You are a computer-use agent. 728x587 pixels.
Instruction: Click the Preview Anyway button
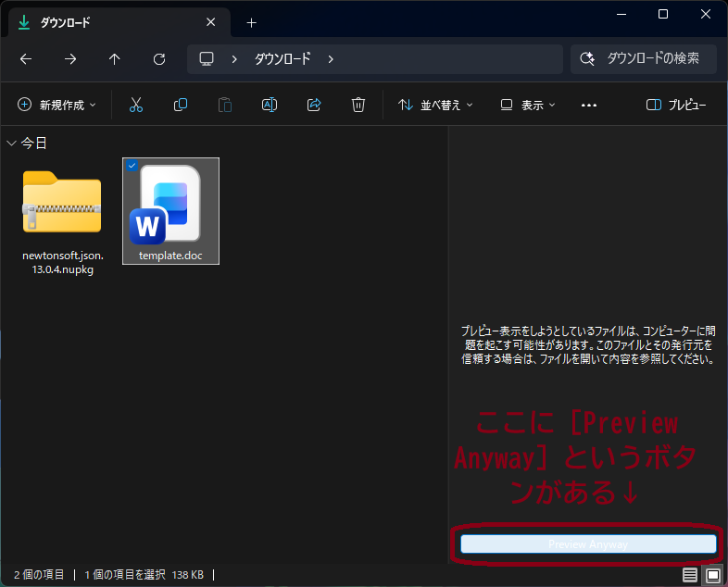point(588,543)
